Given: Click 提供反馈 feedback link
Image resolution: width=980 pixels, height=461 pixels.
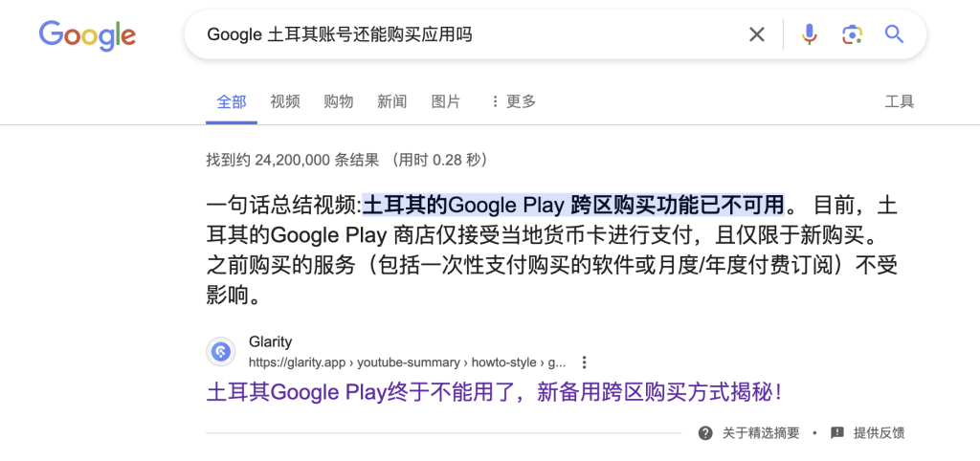Looking at the screenshot, I should click(879, 433).
